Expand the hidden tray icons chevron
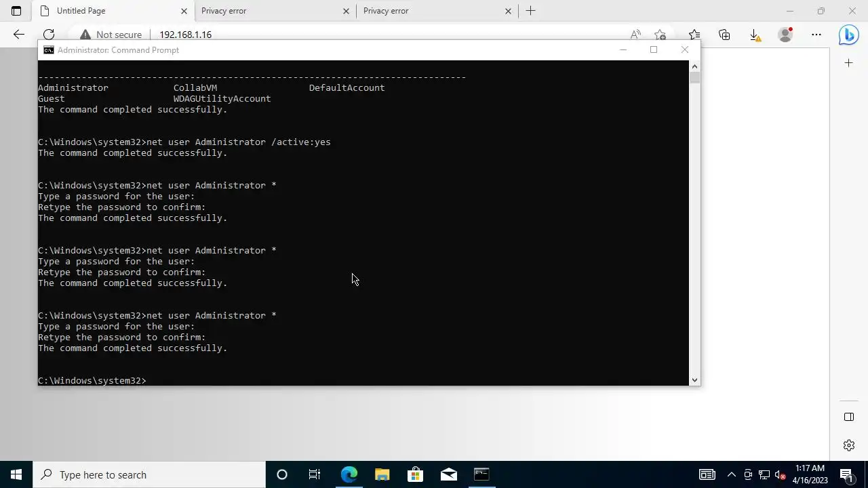This screenshot has height=488, width=868. [732, 474]
